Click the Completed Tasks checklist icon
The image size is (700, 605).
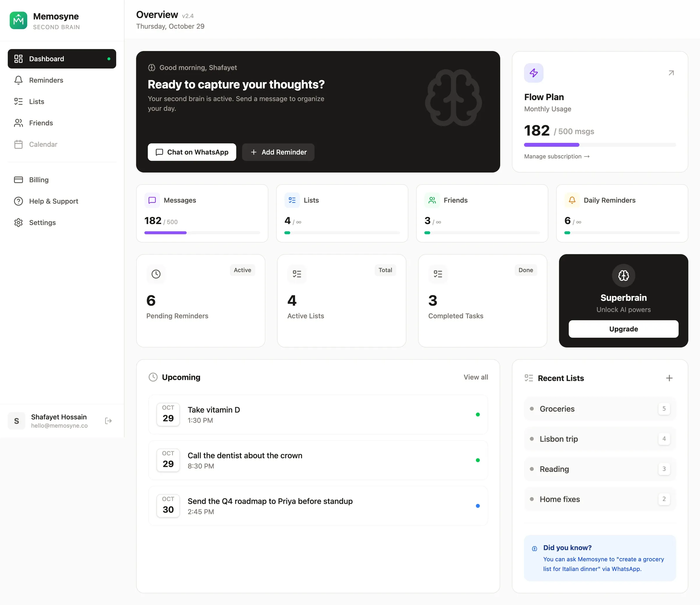437,274
